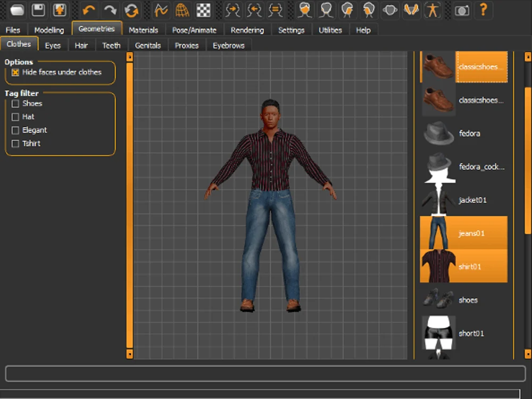Open the Hair sub-tab
Screen dimensions: 532x399
(81, 46)
